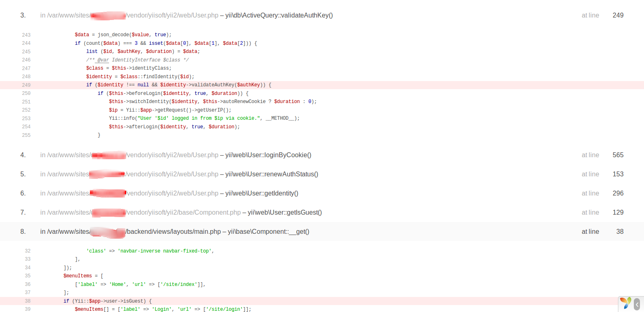644x312 pixels.
Task: Select code line '$data = json_decode($value, true);'
Action: 123,35
